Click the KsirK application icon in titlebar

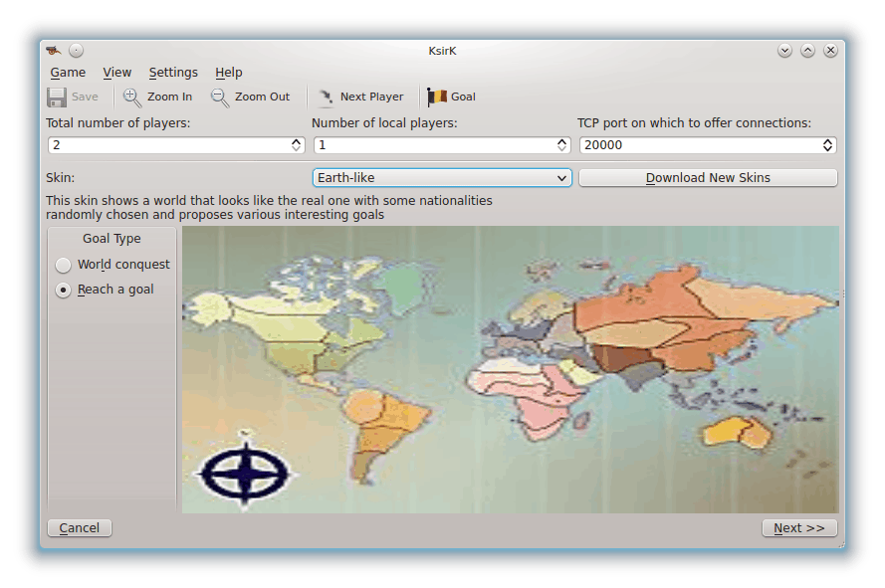pyautogui.click(x=52, y=49)
